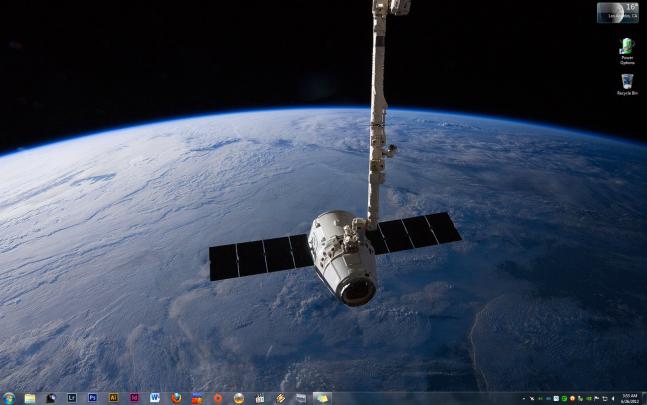Click the blue-and-orange taskbar icon next to Firefox
Image resolution: width=647 pixels, height=405 pixels.
[x=197, y=398]
